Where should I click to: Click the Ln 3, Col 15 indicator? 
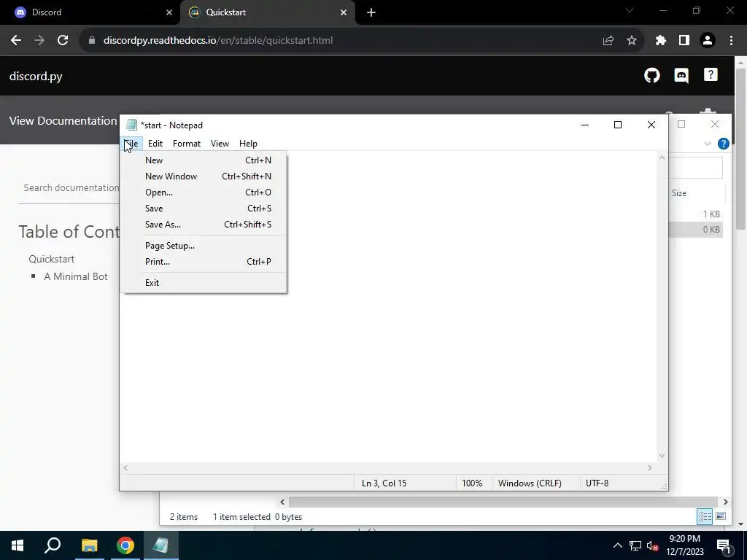[384, 483]
